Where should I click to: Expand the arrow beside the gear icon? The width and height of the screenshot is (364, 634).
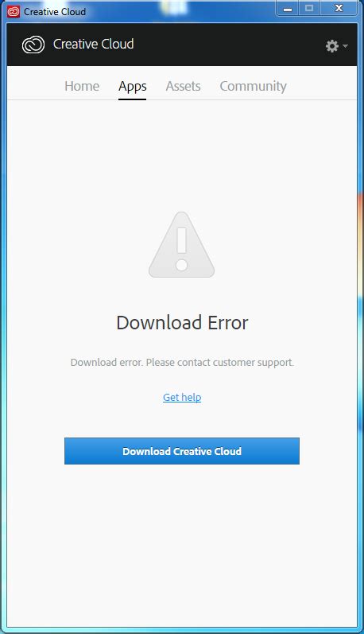(345, 46)
